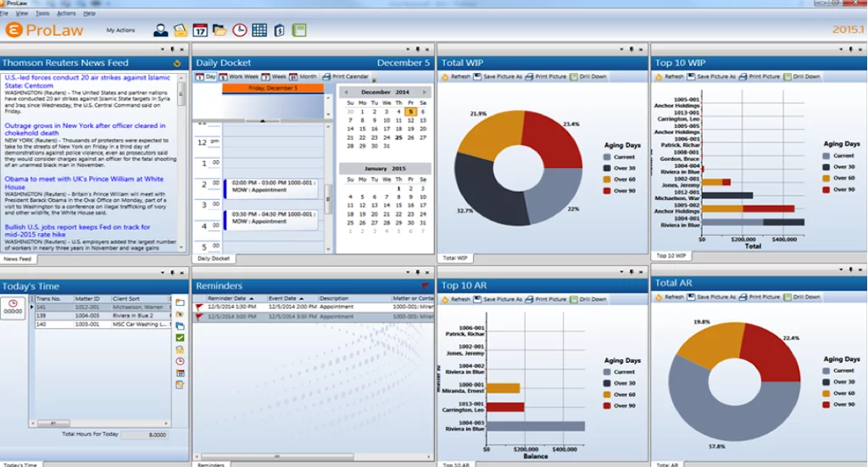Screen dimensions: 868x467
Task: Open the Tools menu
Action: [42, 14]
